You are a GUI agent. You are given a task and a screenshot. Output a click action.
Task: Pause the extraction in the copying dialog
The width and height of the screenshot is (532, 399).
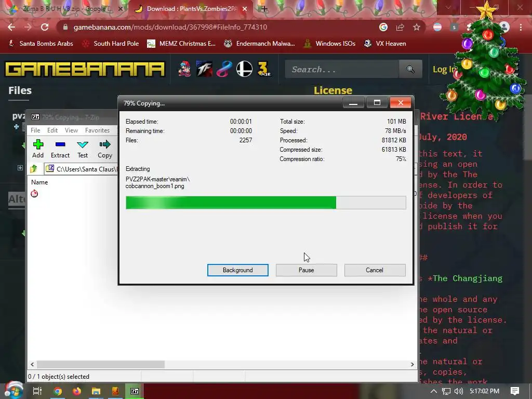[306, 270]
